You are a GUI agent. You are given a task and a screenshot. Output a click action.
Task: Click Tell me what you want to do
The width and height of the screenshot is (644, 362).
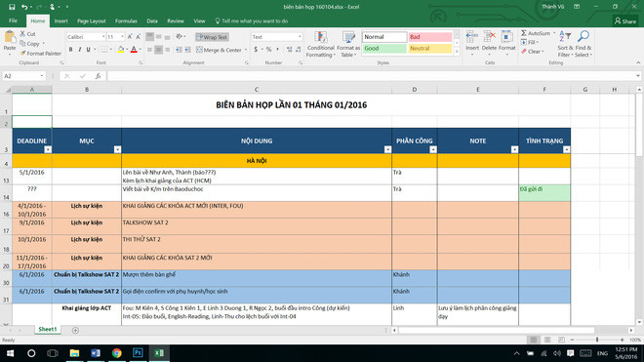(x=252, y=20)
